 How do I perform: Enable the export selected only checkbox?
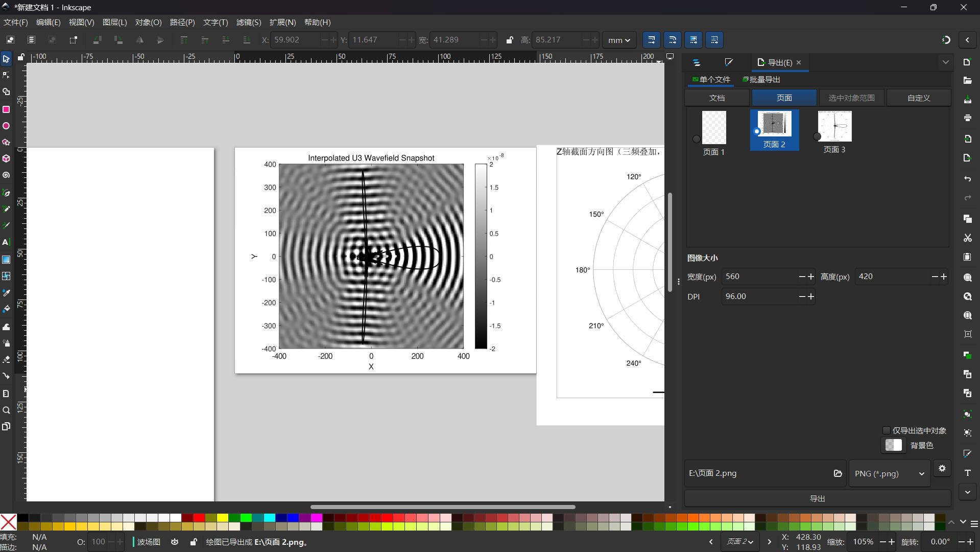(887, 430)
